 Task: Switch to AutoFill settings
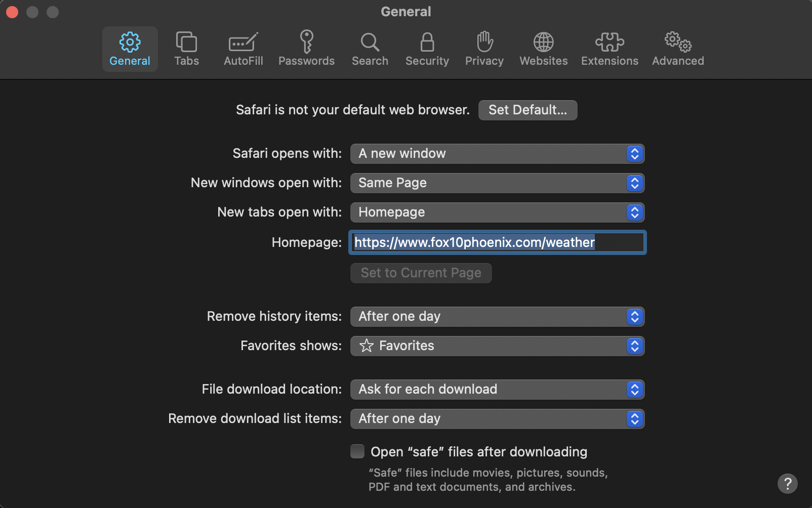tap(243, 49)
